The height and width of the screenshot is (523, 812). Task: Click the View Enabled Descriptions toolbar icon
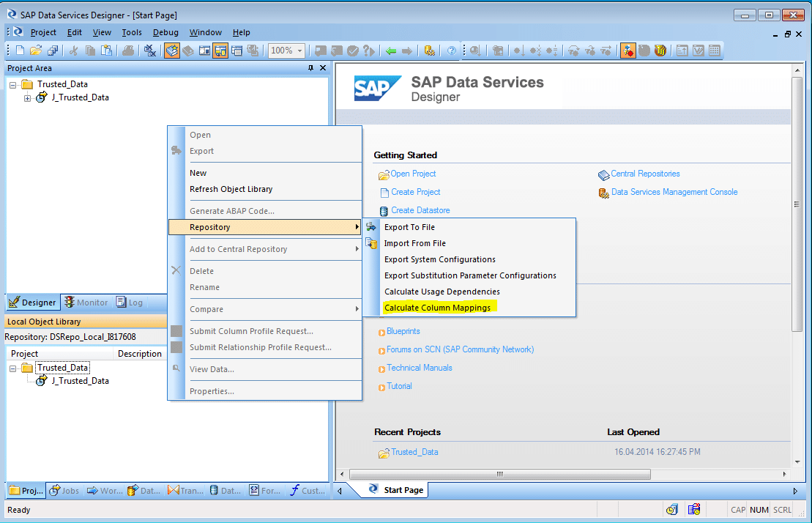[253, 51]
